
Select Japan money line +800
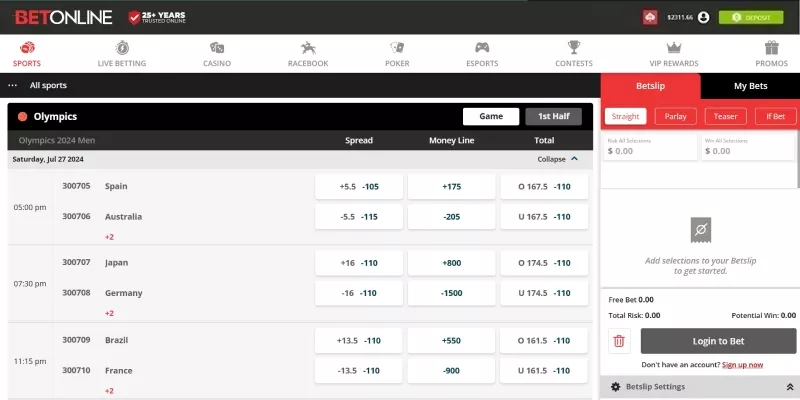452,263
